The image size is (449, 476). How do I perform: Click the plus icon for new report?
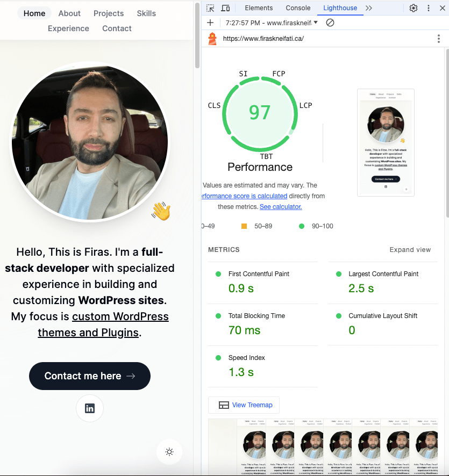(x=210, y=23)
